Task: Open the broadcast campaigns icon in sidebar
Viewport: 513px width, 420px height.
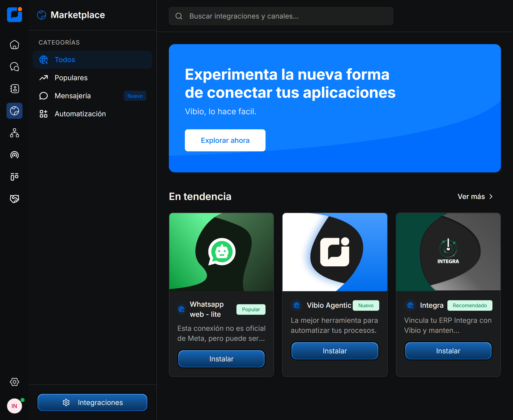Action: tap(14, 155)
